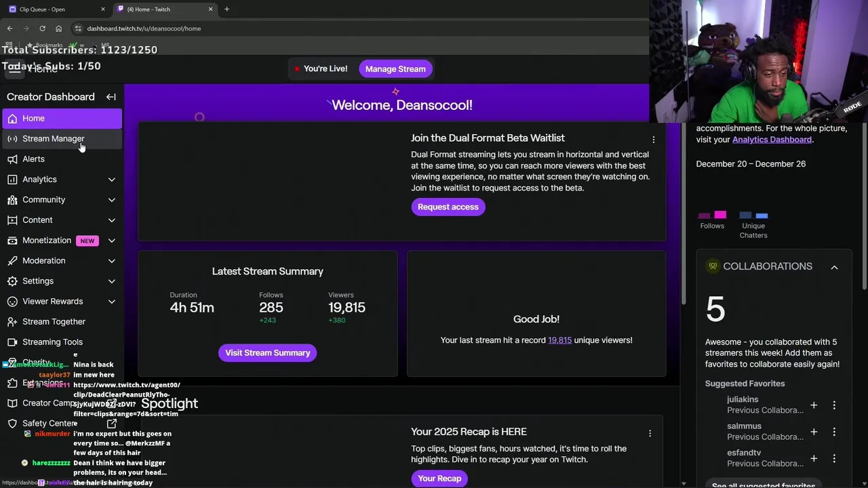The image size is (868, 488).
Task: Open the 19,815 unique viewers link
Action: [x=559, y=340]
